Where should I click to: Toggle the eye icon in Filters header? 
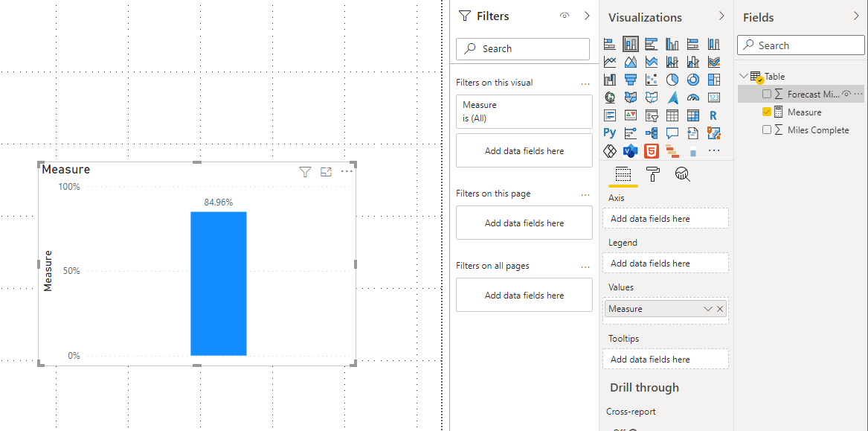coord(565,16)
